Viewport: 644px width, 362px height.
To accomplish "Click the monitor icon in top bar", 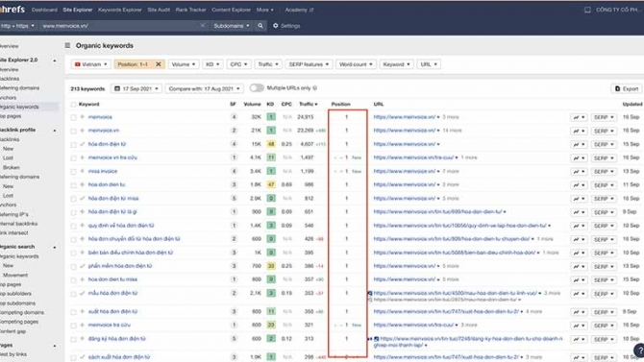I will pyautogui.click(x=587, y=10).
